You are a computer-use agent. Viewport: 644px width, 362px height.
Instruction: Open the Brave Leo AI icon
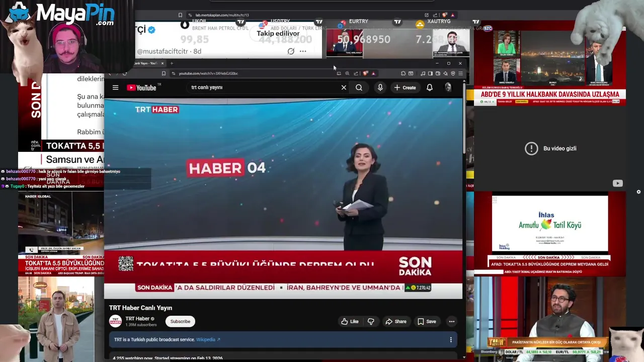[445, 73]
